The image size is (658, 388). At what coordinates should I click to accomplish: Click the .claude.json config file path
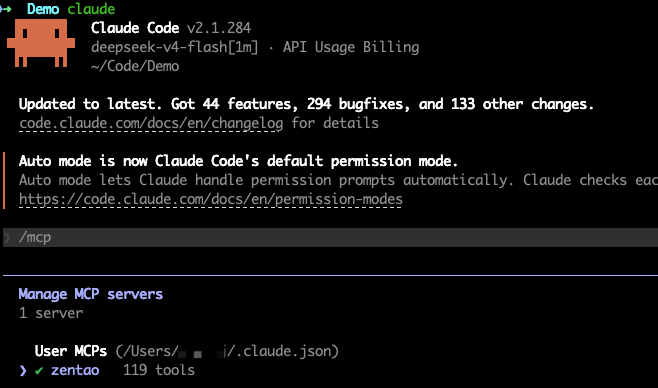click(227, 351)
